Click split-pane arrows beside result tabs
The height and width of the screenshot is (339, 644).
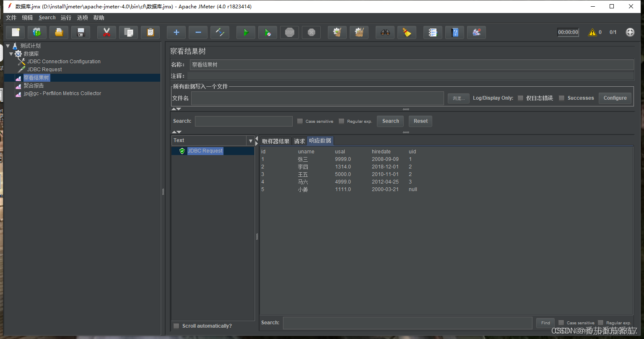coord(257,141)
